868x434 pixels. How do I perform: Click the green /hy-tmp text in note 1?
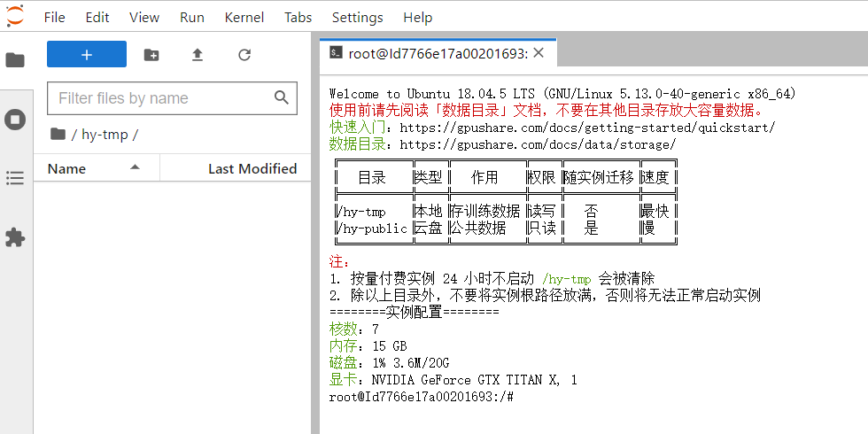tap(568, 278)
